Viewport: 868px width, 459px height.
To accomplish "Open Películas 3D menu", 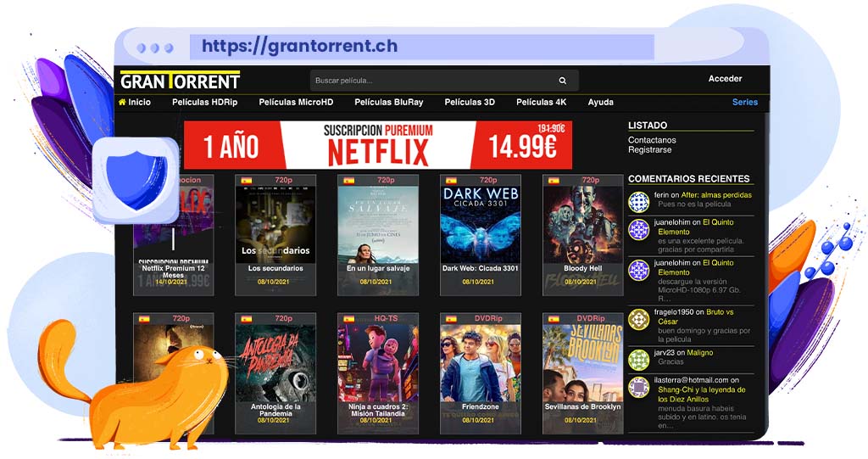I will click(x=470, y=102).
